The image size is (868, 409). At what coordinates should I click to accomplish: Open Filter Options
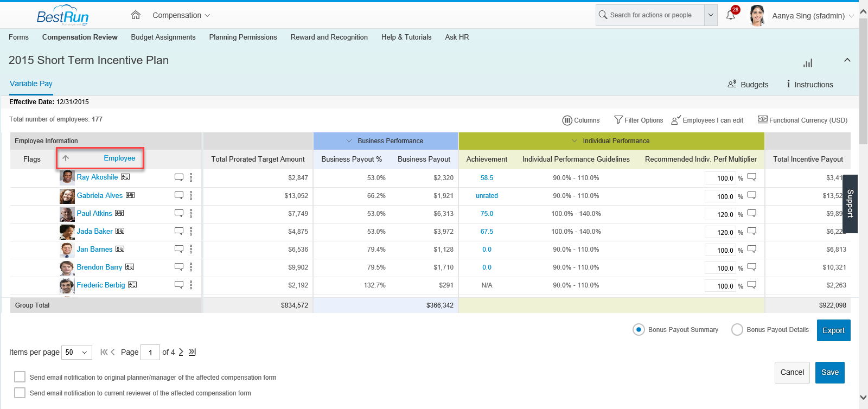pos(639,120)
